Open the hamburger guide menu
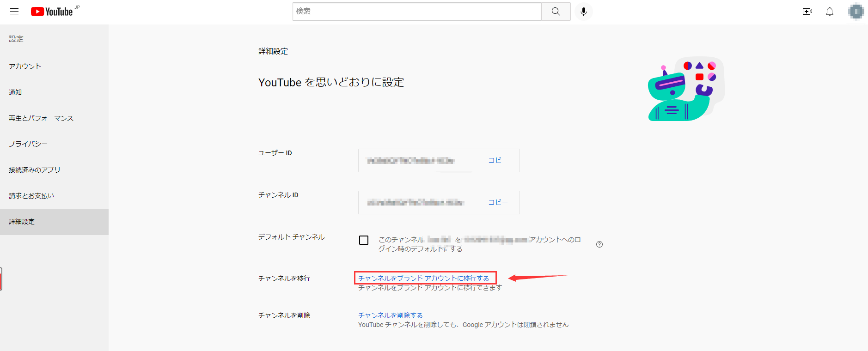This screenshot has height=351, width=868. (14, 12)
